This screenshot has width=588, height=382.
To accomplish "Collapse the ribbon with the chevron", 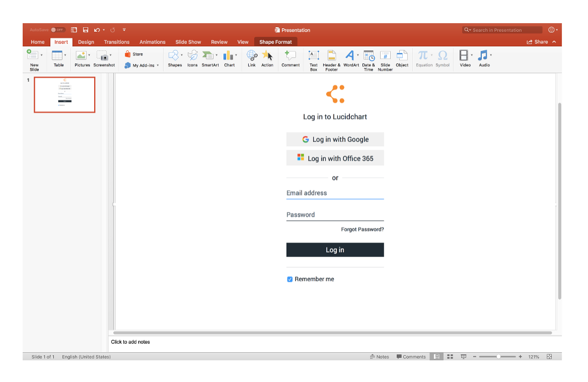I will (x=554, y=42).
